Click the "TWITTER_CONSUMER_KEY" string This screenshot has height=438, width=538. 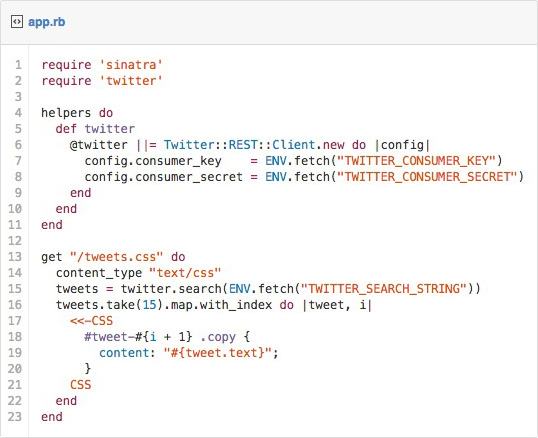417,161
